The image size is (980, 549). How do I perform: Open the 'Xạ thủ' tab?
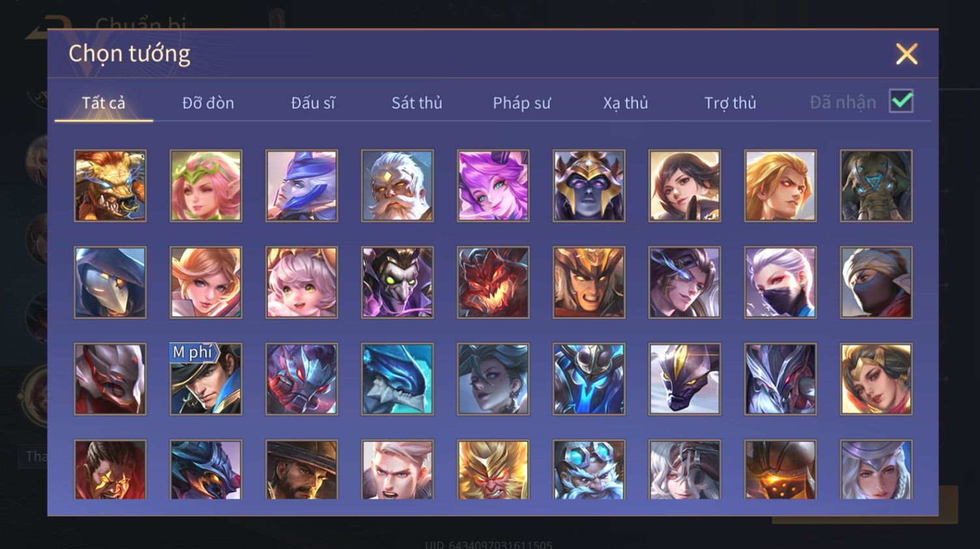(x=626, y=103)
